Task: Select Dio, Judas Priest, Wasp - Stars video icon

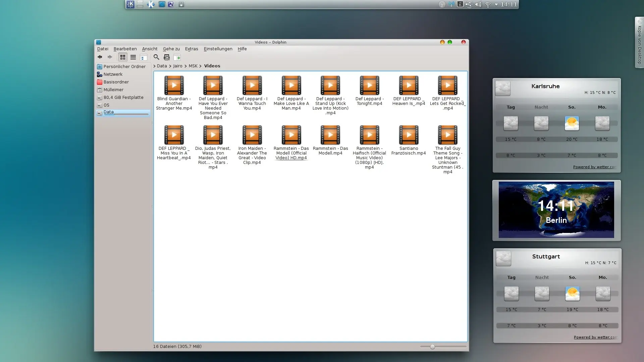Action: click(x=213, y=135)
